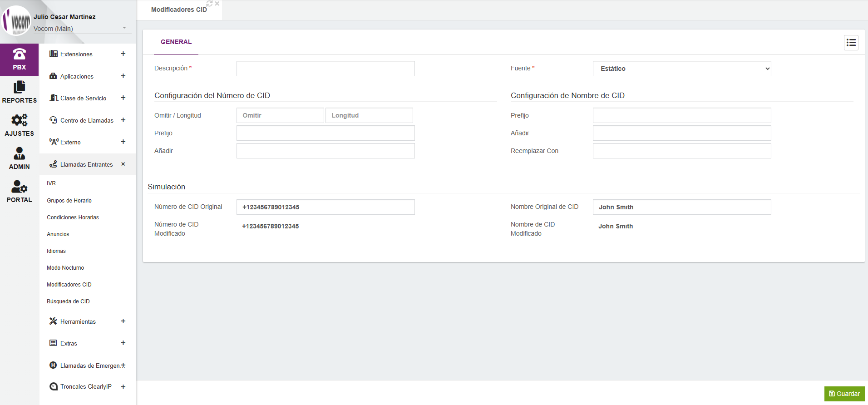
Task: Focus the Omitir input field
Action: point(280,115)
